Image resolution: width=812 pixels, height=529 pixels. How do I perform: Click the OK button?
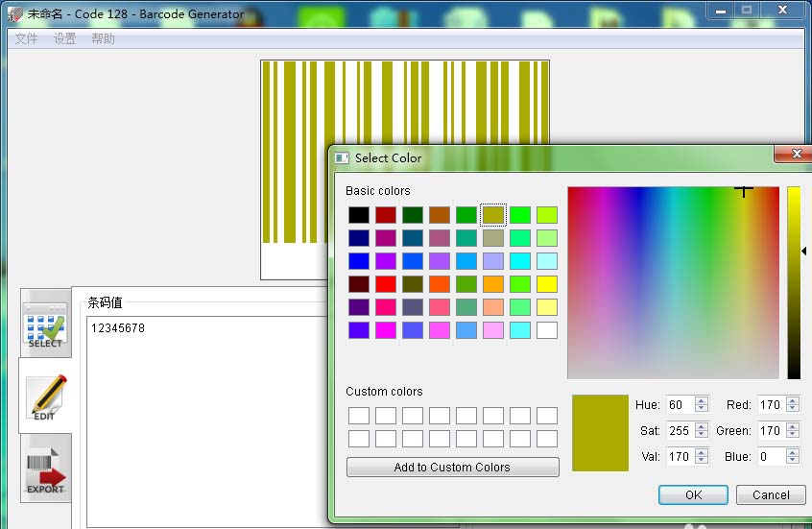point(693,494)
